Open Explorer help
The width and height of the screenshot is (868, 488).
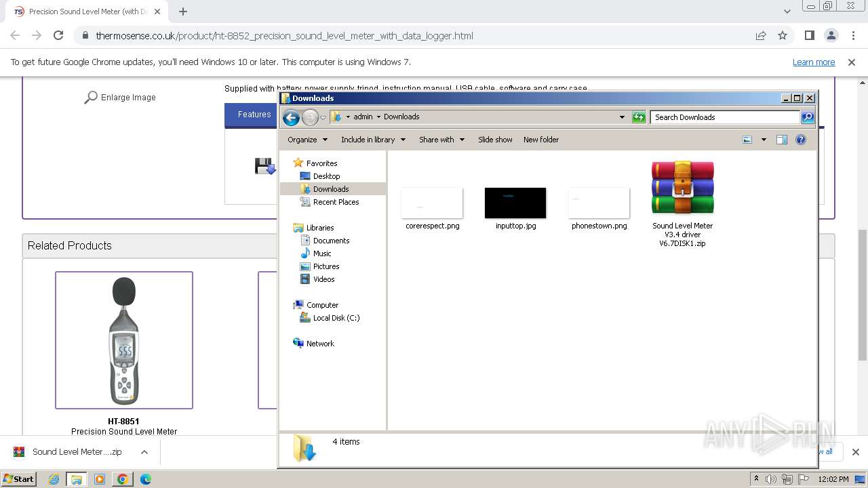[801, 140]
